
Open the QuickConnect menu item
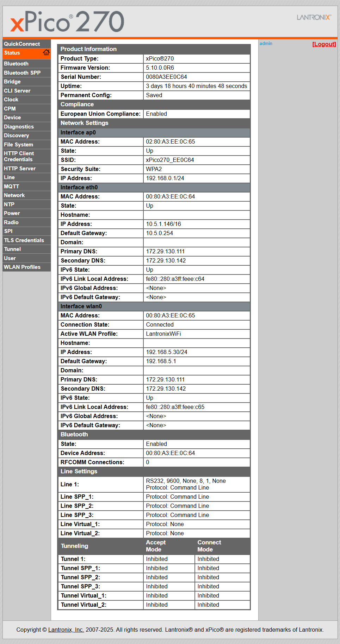(x=27, y=44)
